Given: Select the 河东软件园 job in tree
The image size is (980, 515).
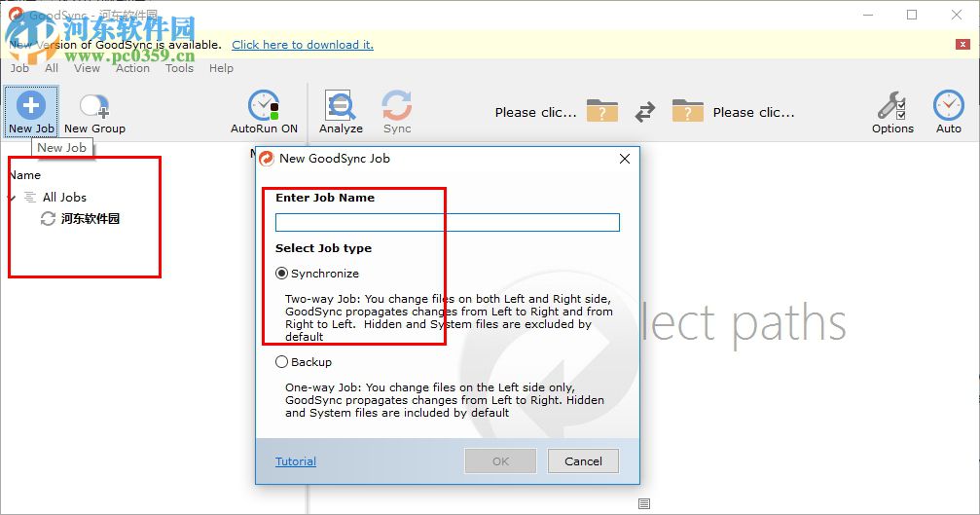Looking at the screenshot, I should click(x=90, y=219).
